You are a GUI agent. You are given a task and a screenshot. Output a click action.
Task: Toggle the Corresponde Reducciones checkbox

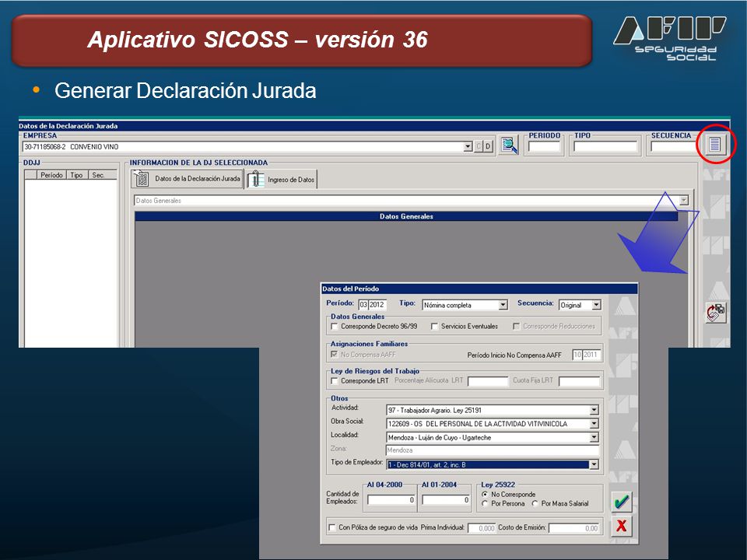(x=517, y=326)
